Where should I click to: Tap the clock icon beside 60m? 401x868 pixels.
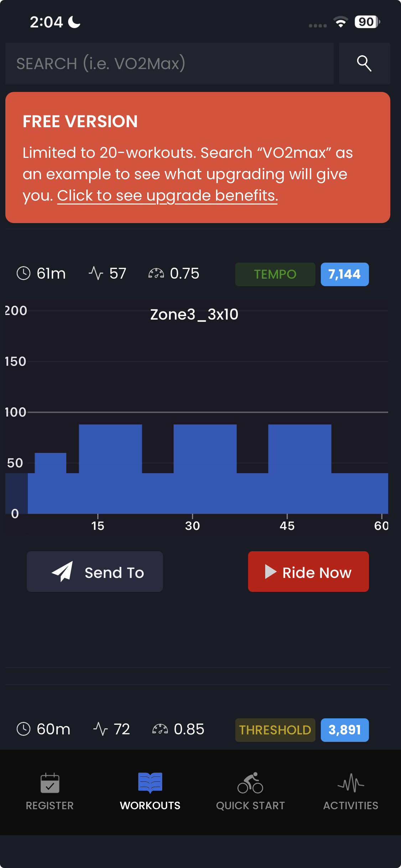click(24, 729)
